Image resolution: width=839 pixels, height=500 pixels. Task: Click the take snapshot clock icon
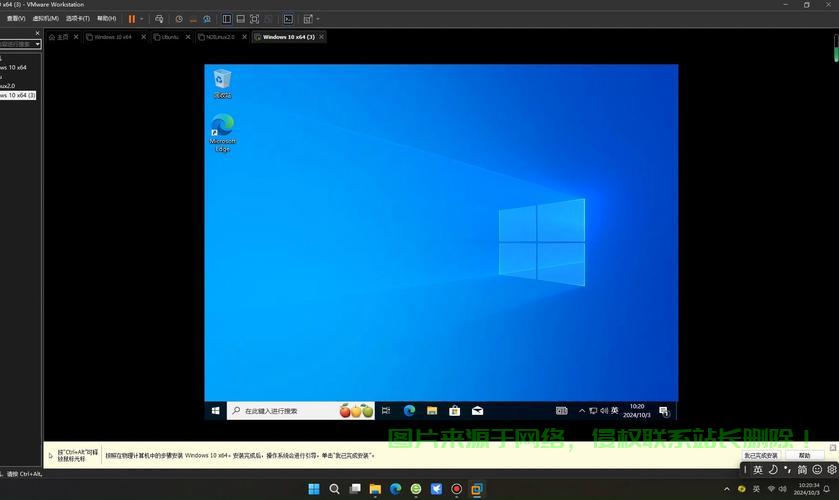coord(179,18)
